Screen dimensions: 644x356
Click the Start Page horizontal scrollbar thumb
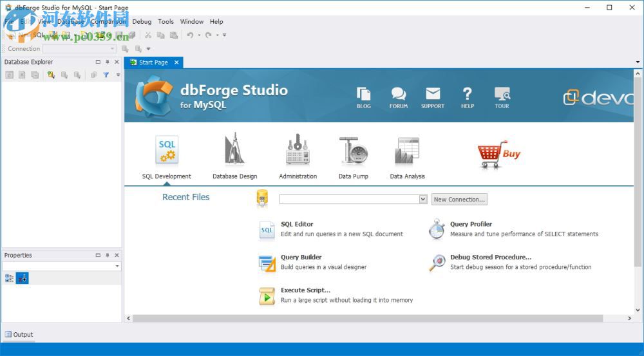[x=368, y=318]
